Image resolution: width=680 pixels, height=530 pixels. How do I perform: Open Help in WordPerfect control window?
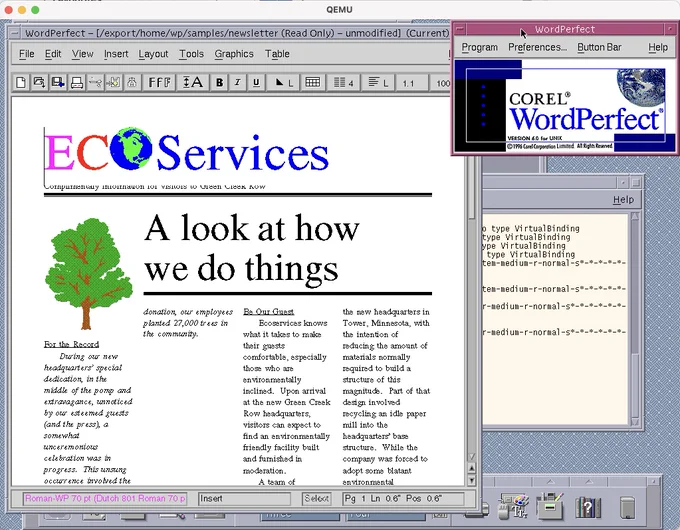click(x=658, y=47)
